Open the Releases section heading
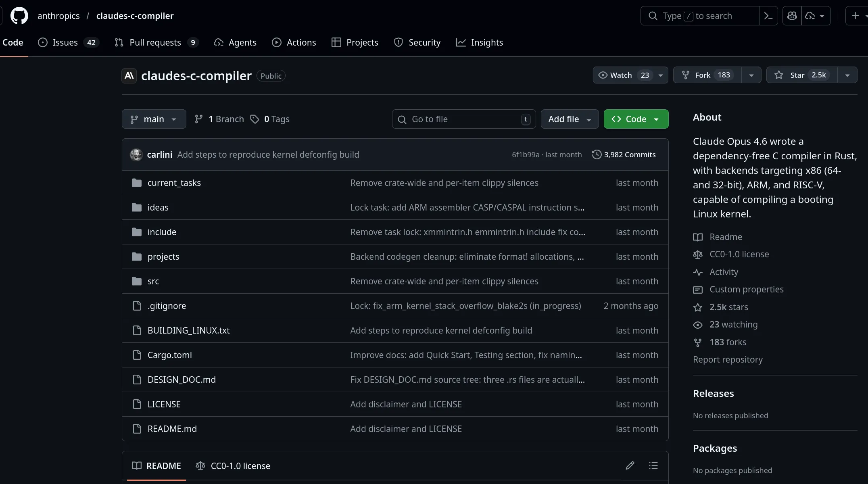The width and height of the screenshot is (868, 484). tap(713, 393)
